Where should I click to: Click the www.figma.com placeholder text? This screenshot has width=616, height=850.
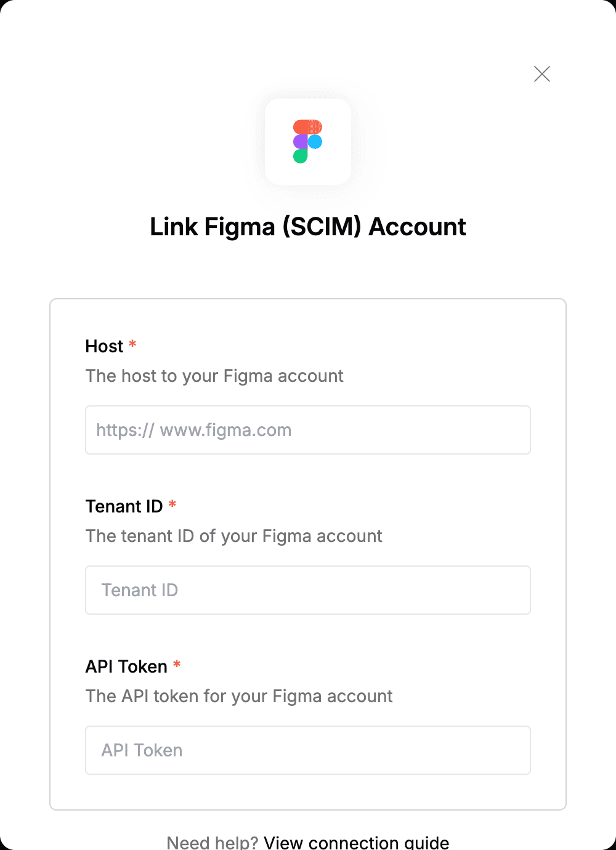pos(225,430)
